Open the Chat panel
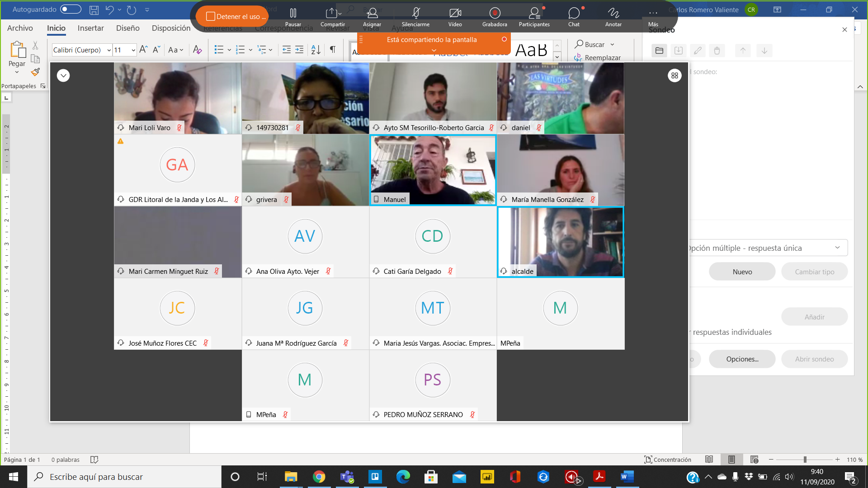This screenshot has height=488, width=868. coord(574,17)
